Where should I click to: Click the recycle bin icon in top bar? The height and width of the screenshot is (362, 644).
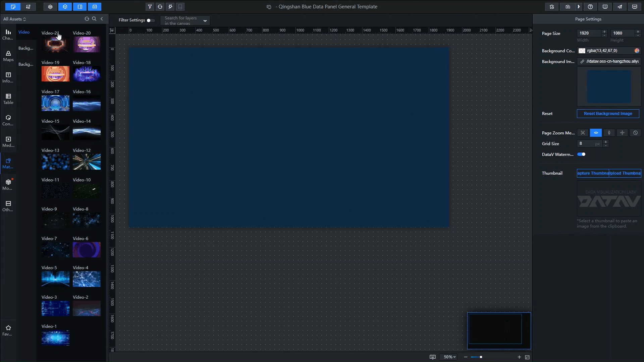552,7
